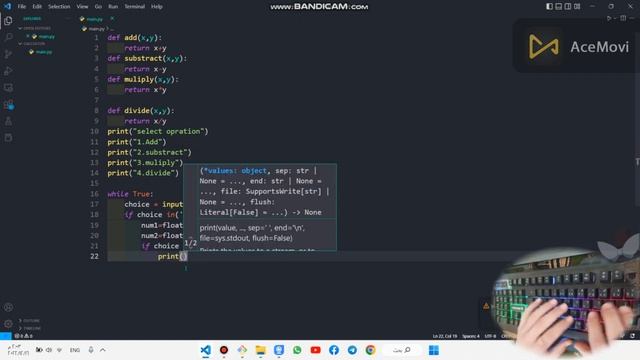Open editor More Actions ellipsis
Image resolution: width=640 pixels, height=360 pixels.
coord(632,18)
